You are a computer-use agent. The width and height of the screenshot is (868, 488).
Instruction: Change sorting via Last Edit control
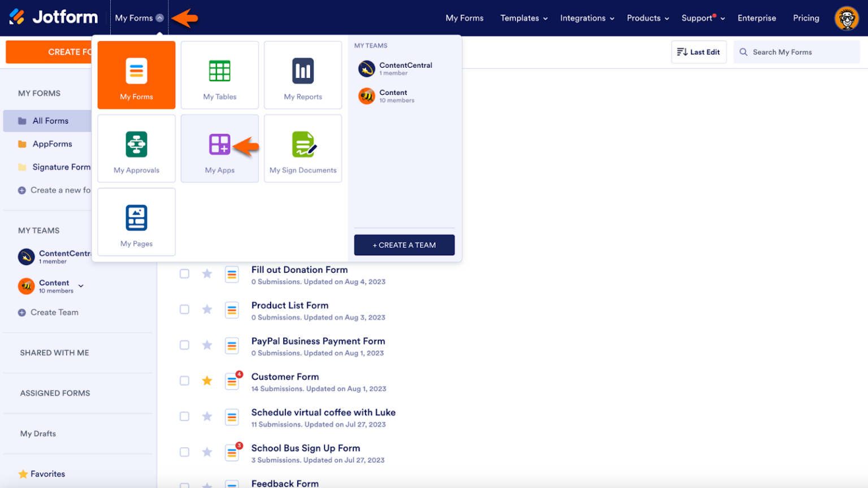coord(698,51)
